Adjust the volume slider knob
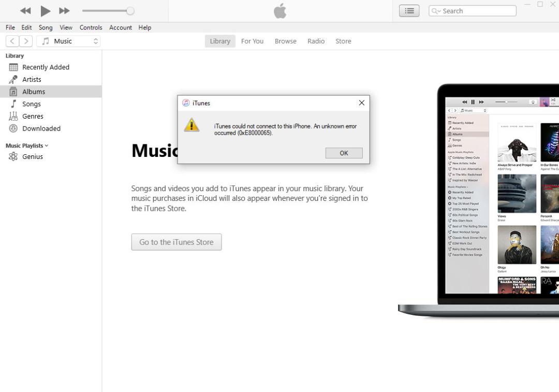 130,11
